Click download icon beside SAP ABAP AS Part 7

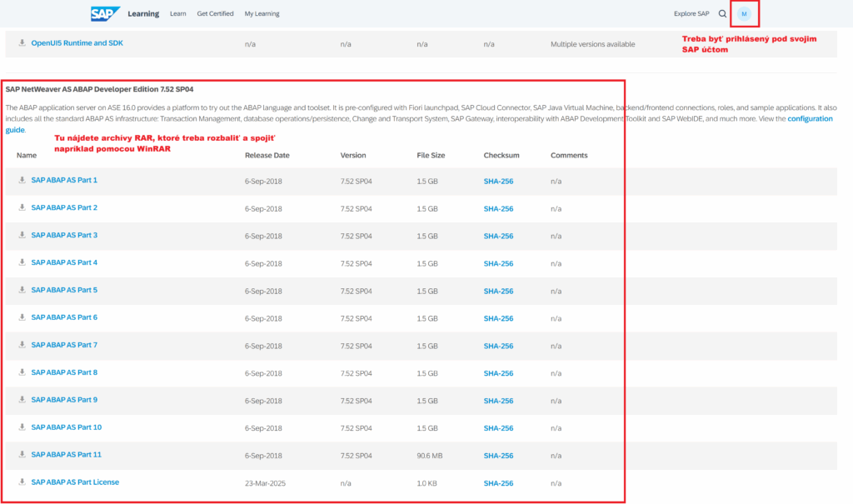coord(22,345)
